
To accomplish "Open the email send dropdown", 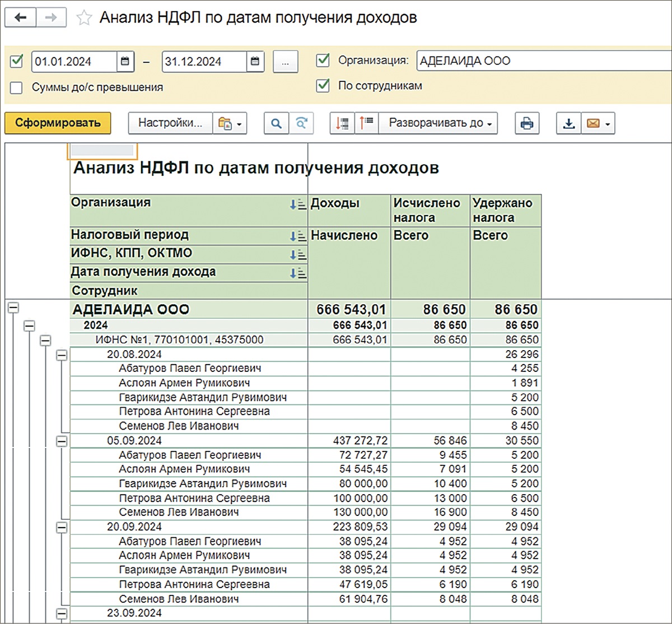I will coord(598,123).
